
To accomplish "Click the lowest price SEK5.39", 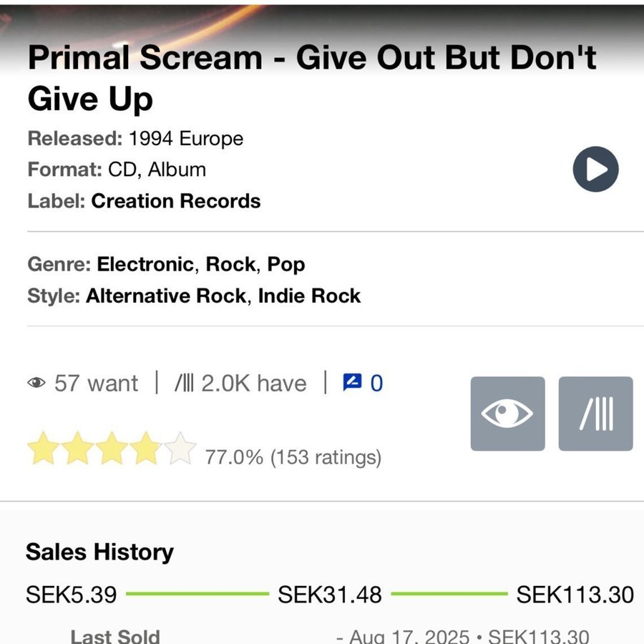I will [71, 594].
